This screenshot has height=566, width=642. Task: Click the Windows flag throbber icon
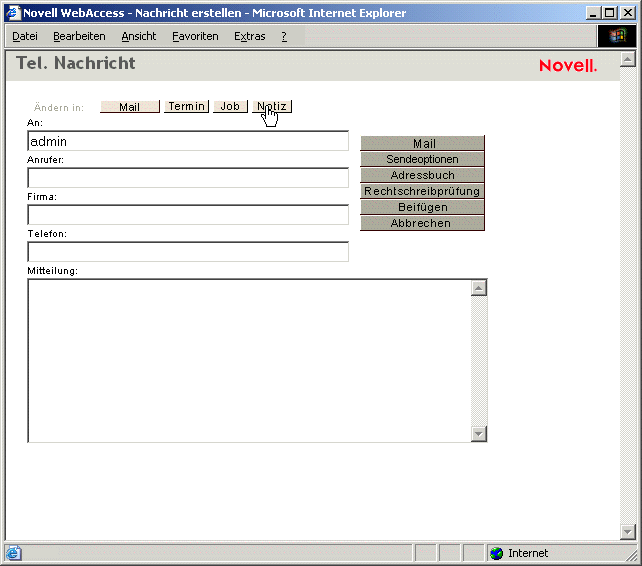click(617, 36)
